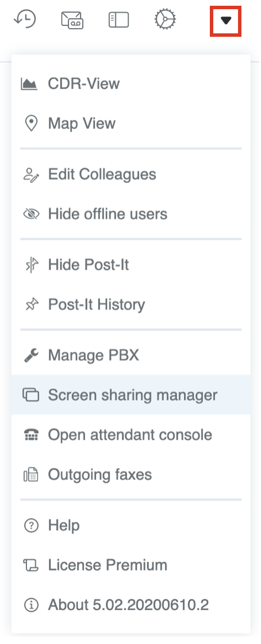Open Post-It History
Screen dimensions: 261x644
[x=131, y=304]
